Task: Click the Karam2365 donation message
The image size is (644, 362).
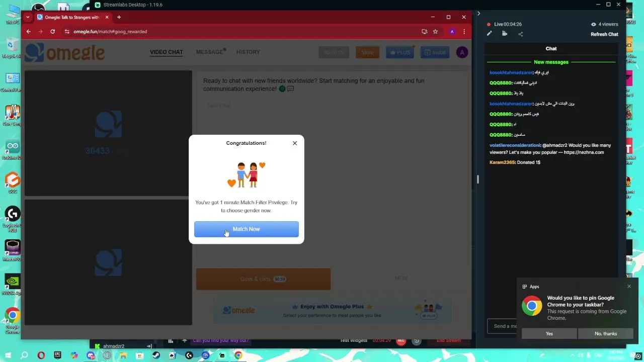Action: (x=515, y=162)
